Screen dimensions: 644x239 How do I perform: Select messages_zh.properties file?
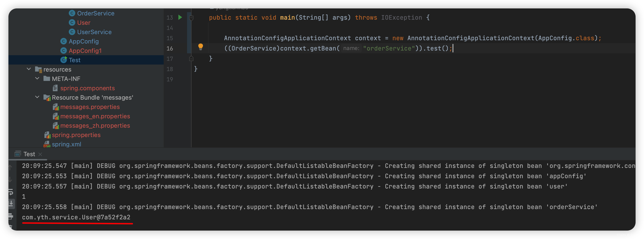pos(95,126)
